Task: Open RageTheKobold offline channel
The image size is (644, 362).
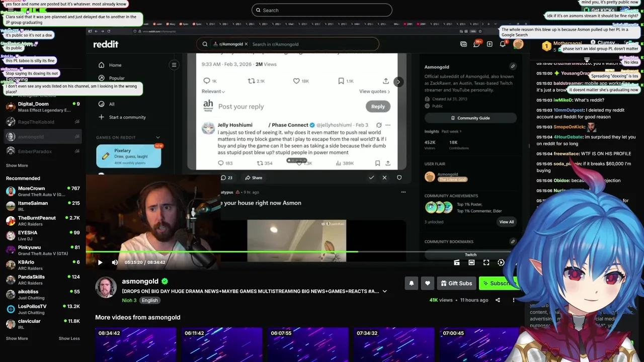Action: coord(43,122)
